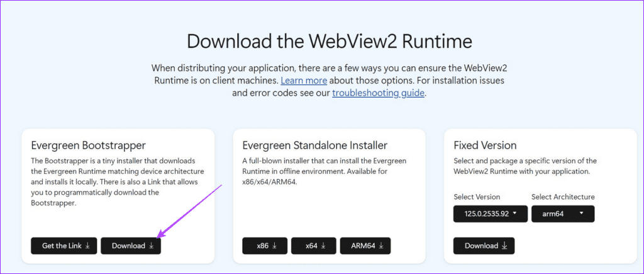
Task: Click the download arrow icon on Get the Link
Action: (x=87, y=246)
